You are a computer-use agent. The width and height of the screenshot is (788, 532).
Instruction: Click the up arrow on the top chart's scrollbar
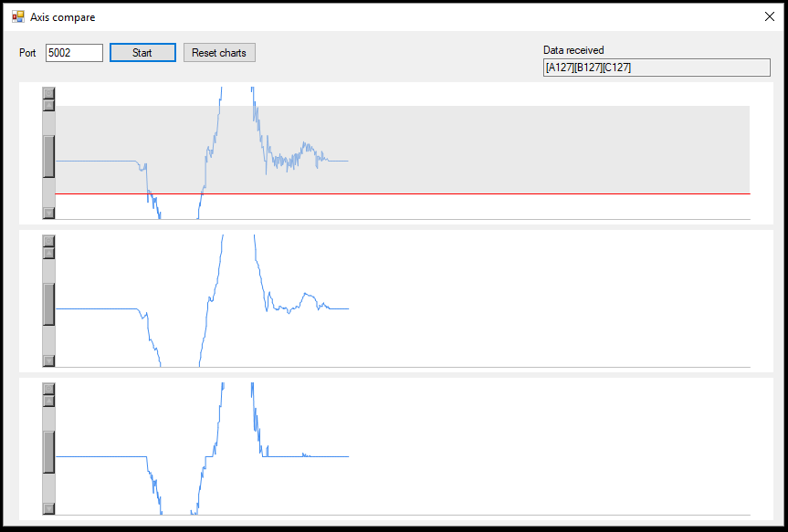[x=48, y=105]
